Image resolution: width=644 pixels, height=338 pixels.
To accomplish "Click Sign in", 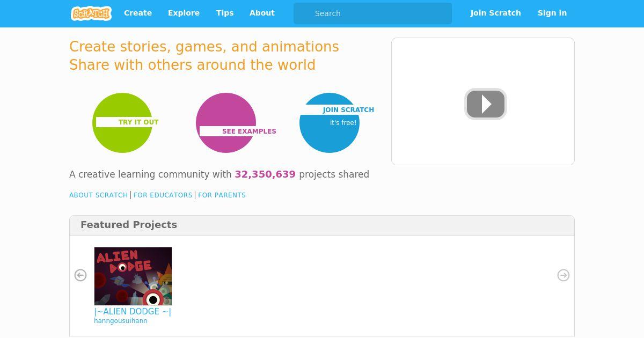I will click(x=552, y=13).
